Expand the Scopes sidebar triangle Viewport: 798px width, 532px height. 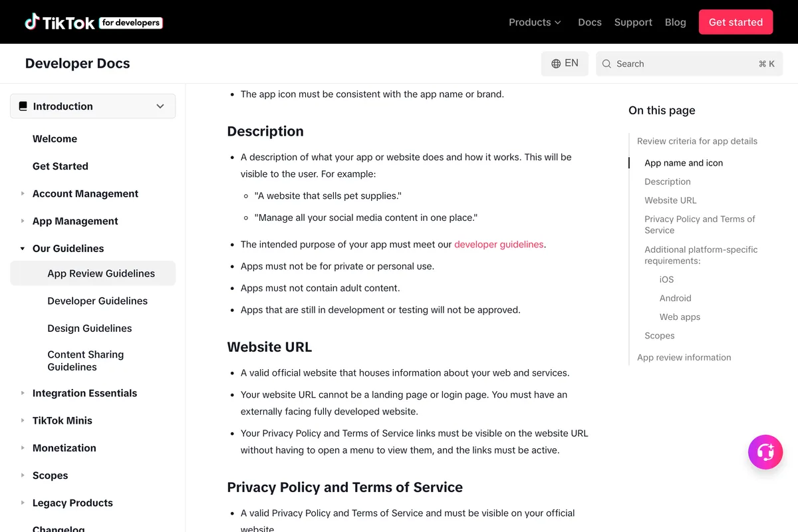23,475
